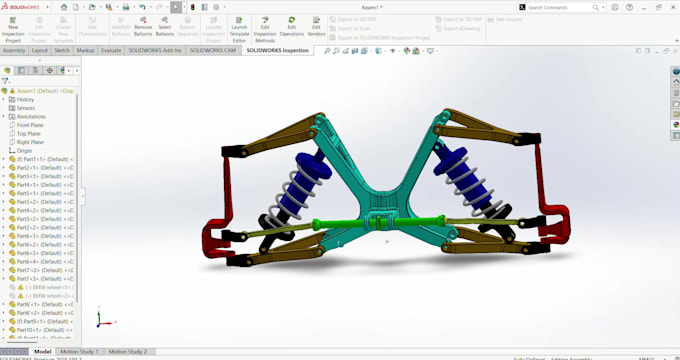The height and width of the screenshot is (360, 680).
Task: Collapse the ribbon with the caret arrow
Action: tap(677, 41)
